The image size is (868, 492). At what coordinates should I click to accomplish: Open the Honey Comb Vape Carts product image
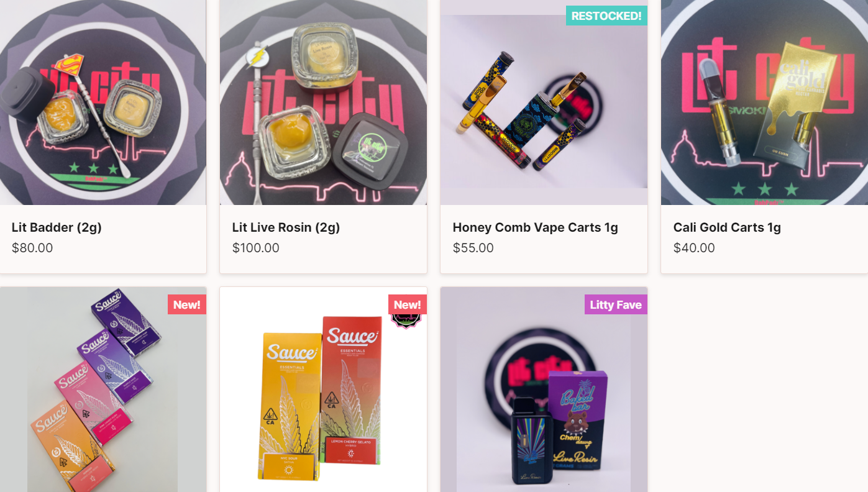tap(544, 102)
